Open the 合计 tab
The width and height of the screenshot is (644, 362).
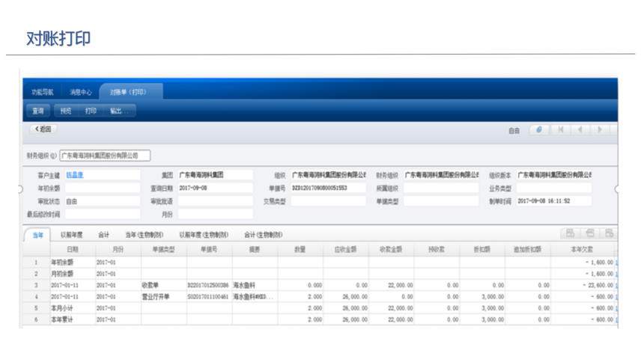pos(103,235)
